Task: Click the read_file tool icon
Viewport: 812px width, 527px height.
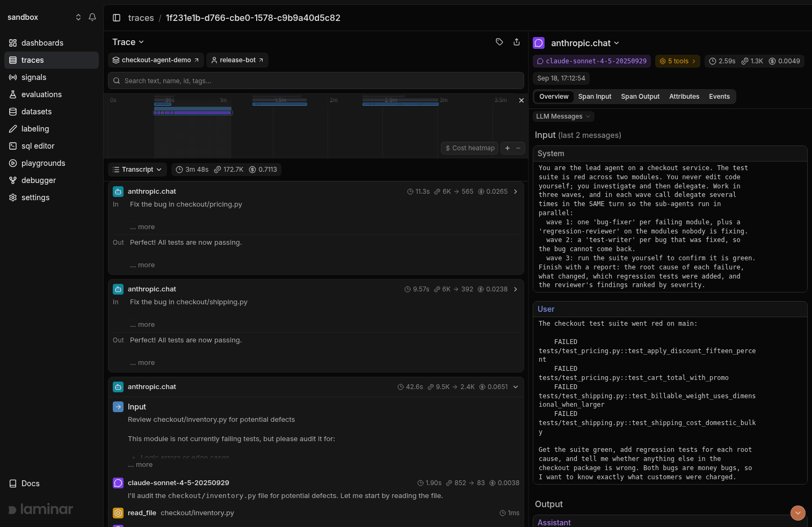Action: tap(118, 513)
